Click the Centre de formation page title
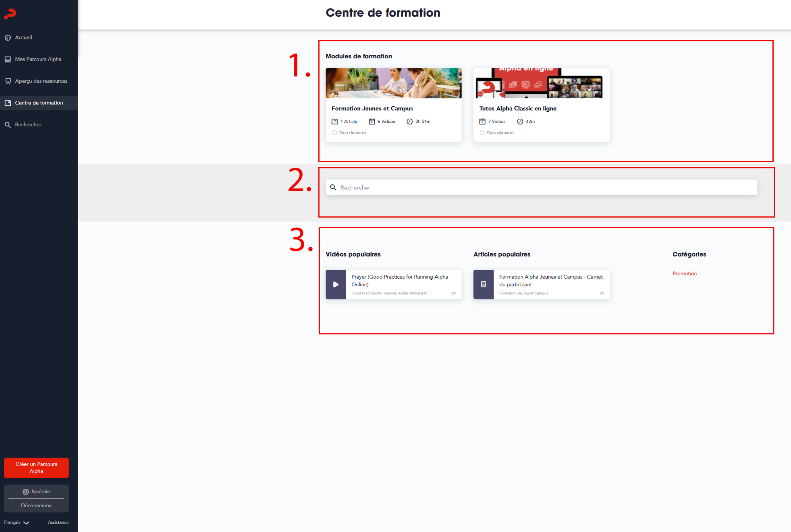Image resolution: width=791 pixels, height=532 pixels. (x=383, y=13)
